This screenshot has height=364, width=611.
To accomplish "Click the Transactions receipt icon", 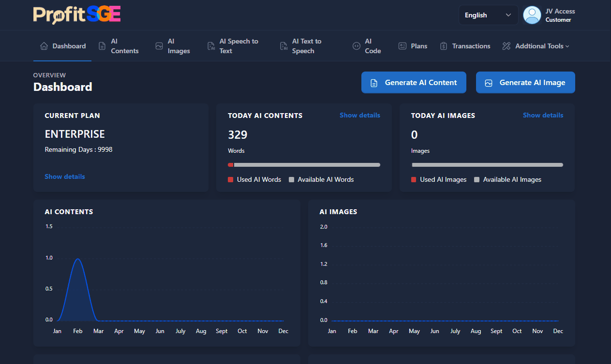I will point(444,46).
